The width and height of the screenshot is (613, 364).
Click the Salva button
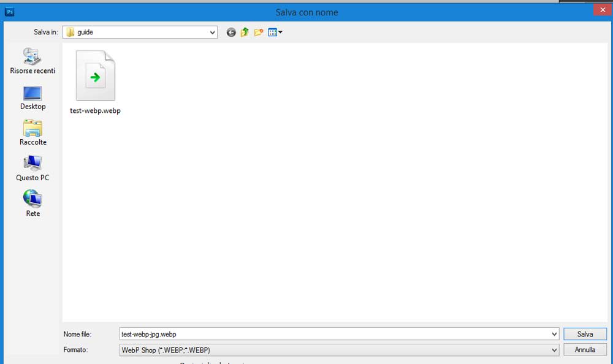tap(585, 335)
